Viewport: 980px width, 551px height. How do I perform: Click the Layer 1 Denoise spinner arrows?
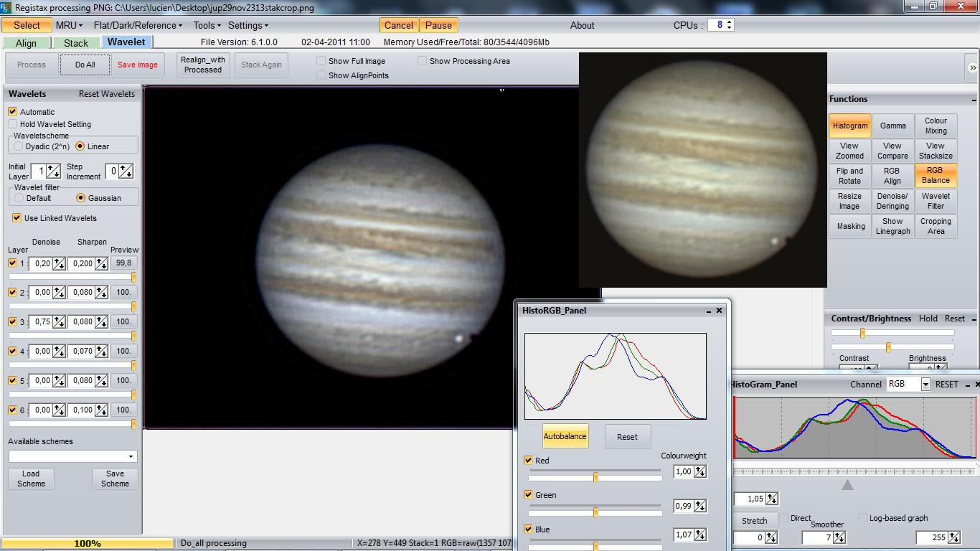59,264
